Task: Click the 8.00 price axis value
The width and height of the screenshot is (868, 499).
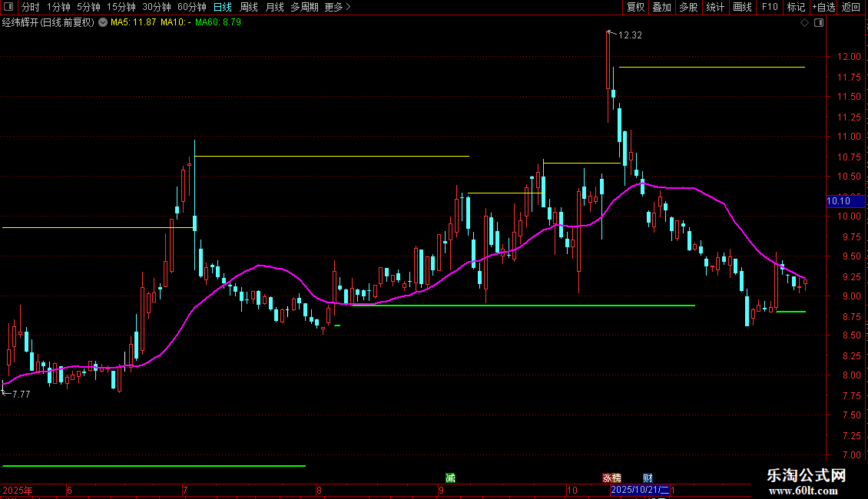Action: [x=852, y=375]
